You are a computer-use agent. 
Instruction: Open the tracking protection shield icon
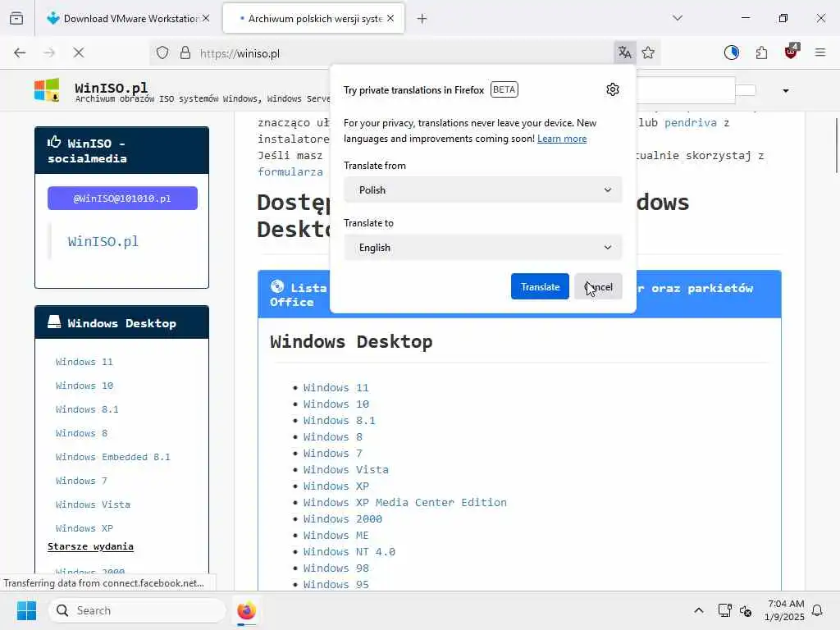coord(162,53)
